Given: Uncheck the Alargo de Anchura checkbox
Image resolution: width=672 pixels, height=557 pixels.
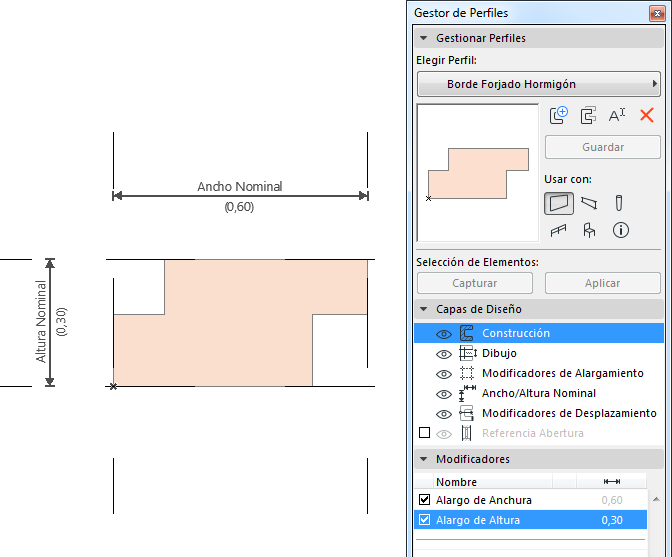Looking at the screenshot, I should click(424, 500).
